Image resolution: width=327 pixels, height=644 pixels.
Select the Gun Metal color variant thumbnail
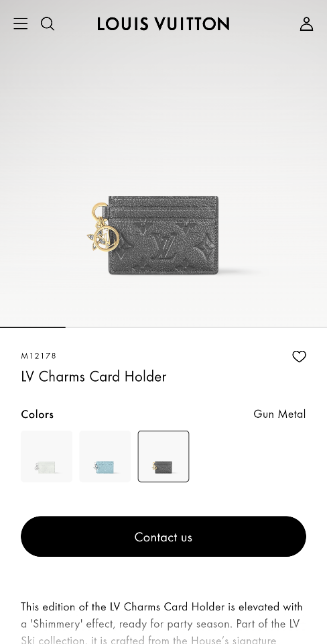[x=163, y=456]
